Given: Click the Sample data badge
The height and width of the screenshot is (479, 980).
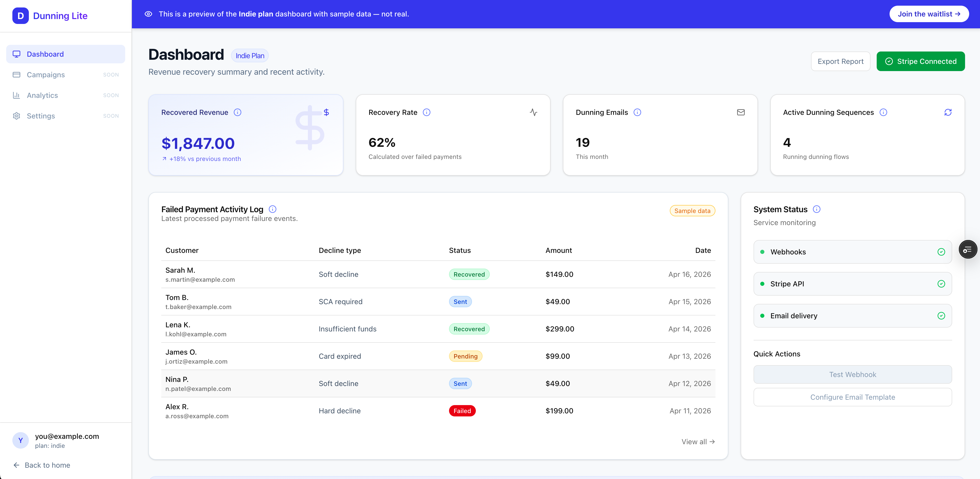Looking at the screenshot, I should tap(692, 211).
